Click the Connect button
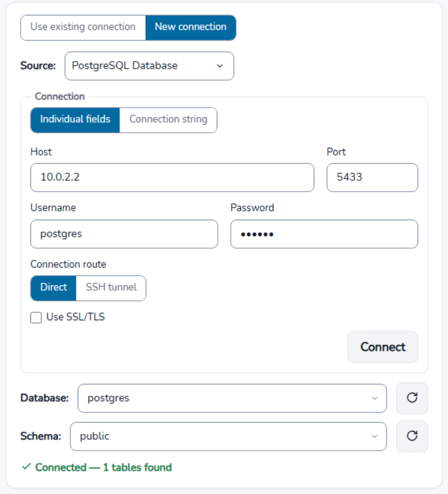Viewport: 448px width, 494px height. (383, 347)
